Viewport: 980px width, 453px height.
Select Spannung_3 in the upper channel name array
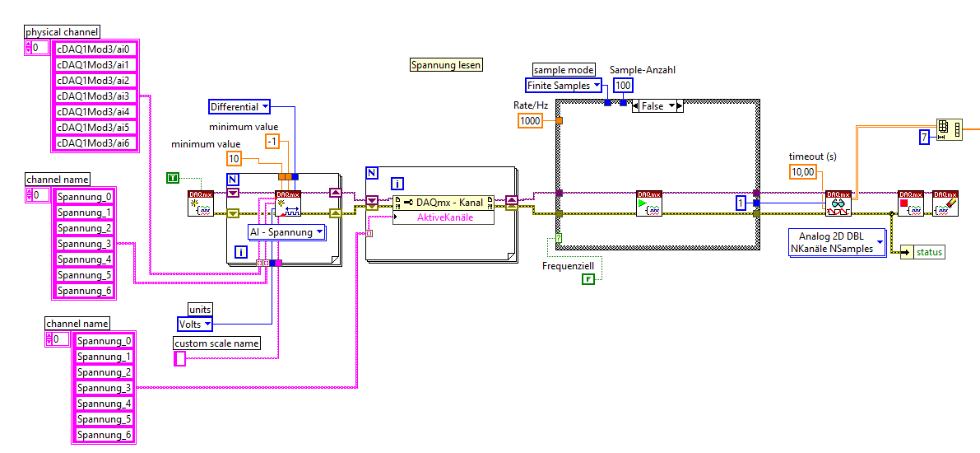click(x=85, y=244)
